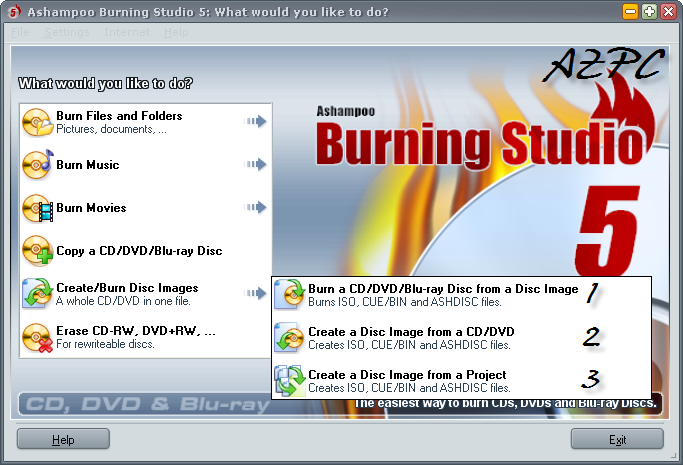The height and width of the screenshot is (465, 683).
Task: Click the Burn Files and Folders disc icon
Action: [38, 122]
